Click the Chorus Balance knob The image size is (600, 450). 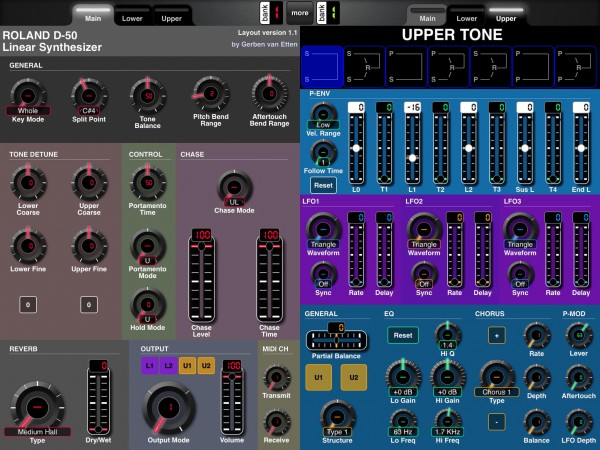click(x=536, y=422)
